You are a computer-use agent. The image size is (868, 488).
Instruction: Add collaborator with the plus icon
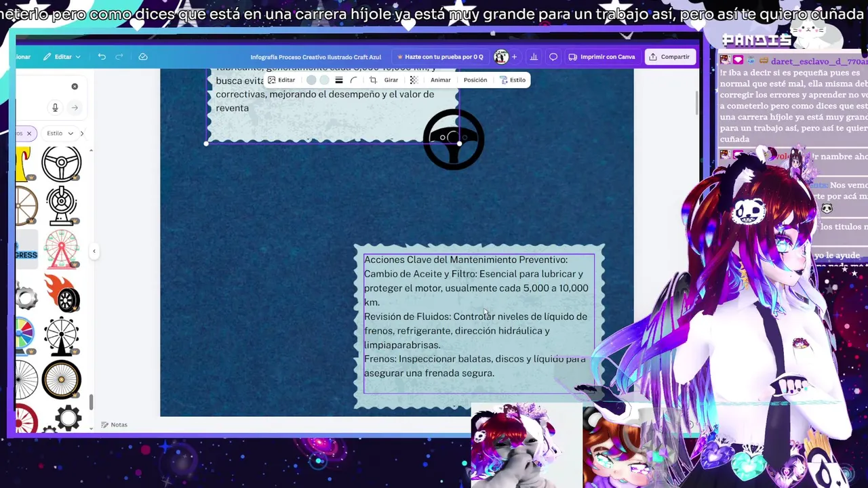click(x=514, y=57)
